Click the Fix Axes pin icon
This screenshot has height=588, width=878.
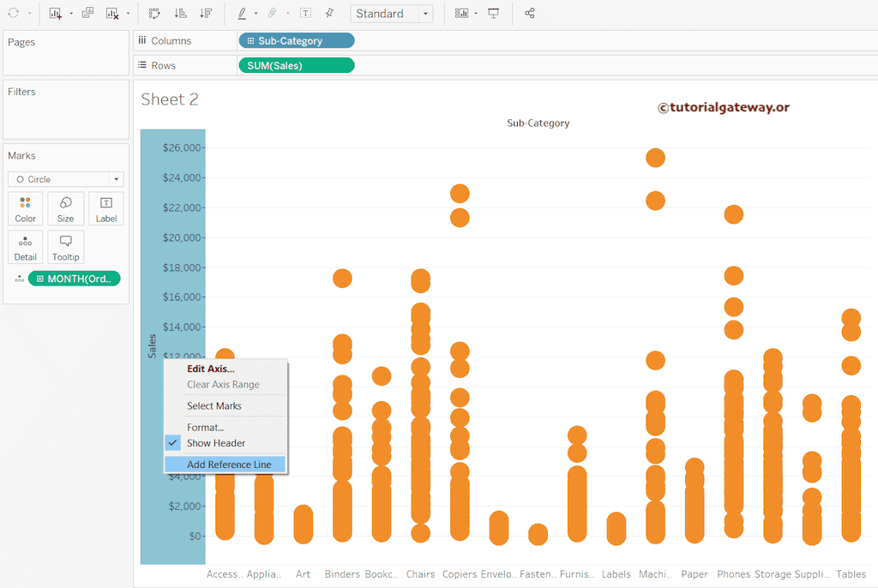pyautogui.click(x=330, y=13)
